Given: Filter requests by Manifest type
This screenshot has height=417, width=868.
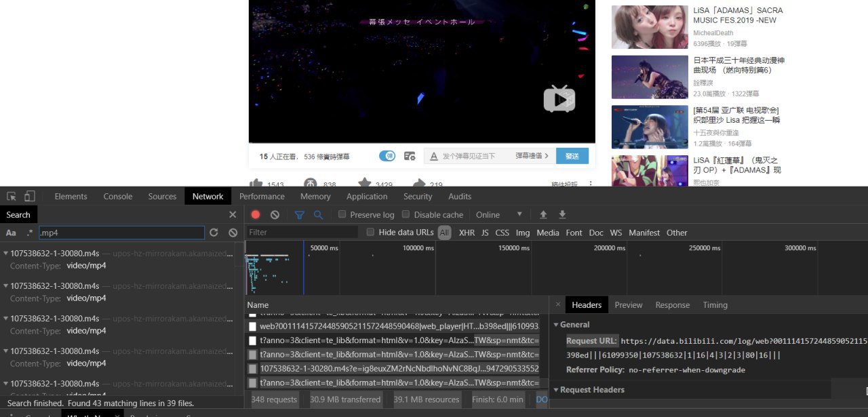Looking at the screenshot, I should (x=644, y=233).
